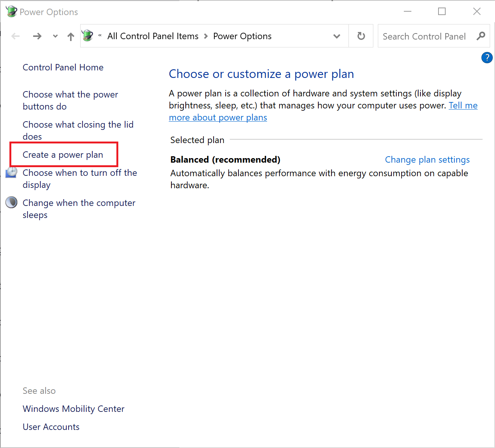Open Control Panel Home
This screenshot has height=448, width=495.
pos(63,67)
